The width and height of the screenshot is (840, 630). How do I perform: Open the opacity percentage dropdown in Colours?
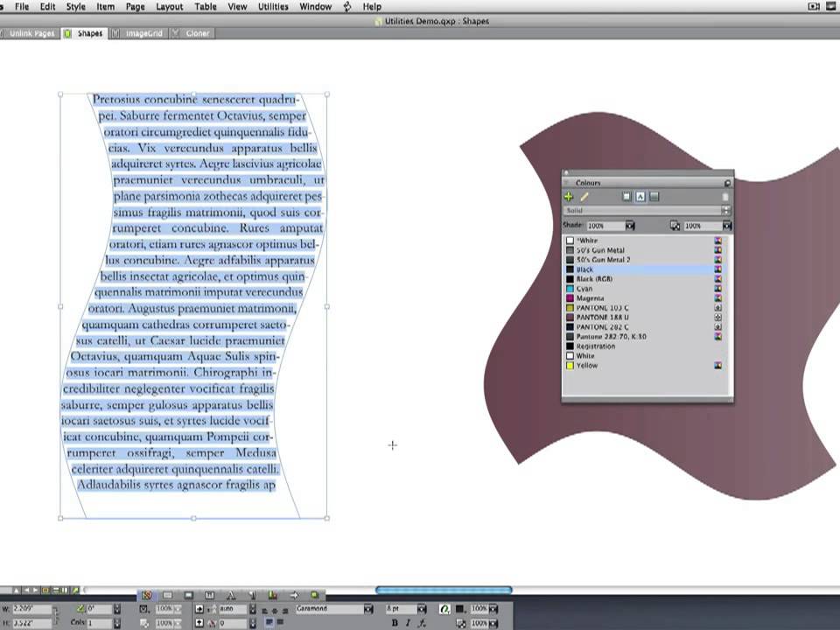point(727,226)
